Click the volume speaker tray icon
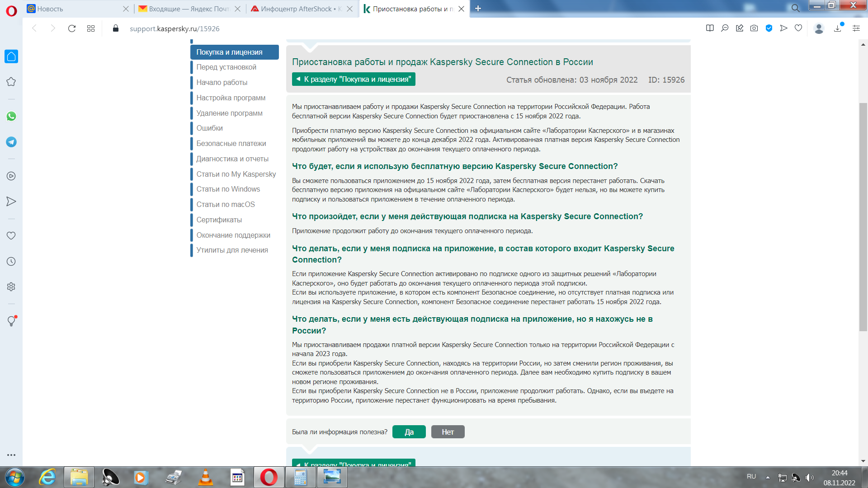 pos(809,477)
